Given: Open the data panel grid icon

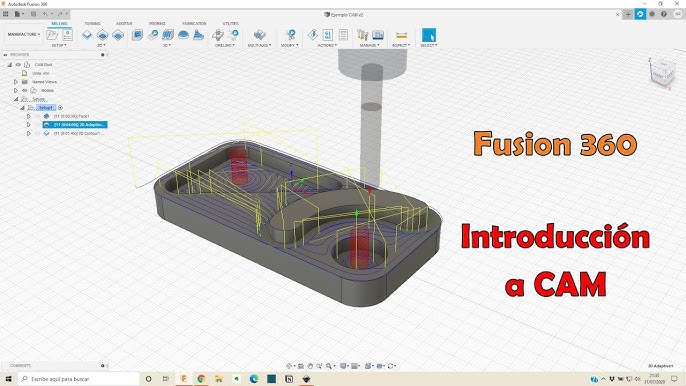Looking at the screenshot, I should [x=6, y=14].
